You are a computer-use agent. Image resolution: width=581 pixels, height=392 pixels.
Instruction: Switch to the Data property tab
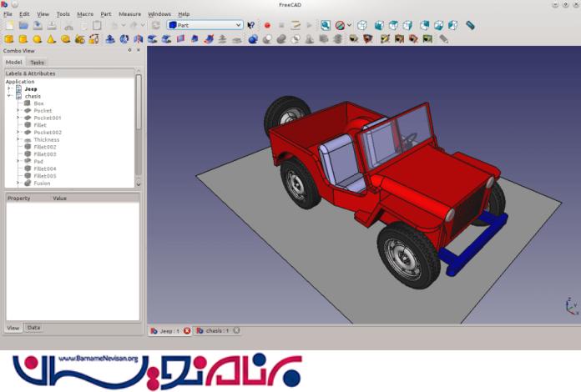34,328
